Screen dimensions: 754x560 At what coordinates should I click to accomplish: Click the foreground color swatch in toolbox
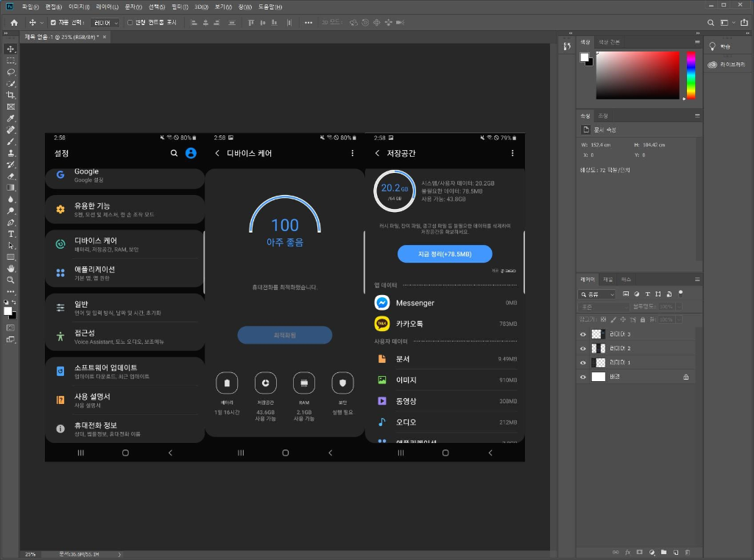pyautogui.click(x=7, y=311)
